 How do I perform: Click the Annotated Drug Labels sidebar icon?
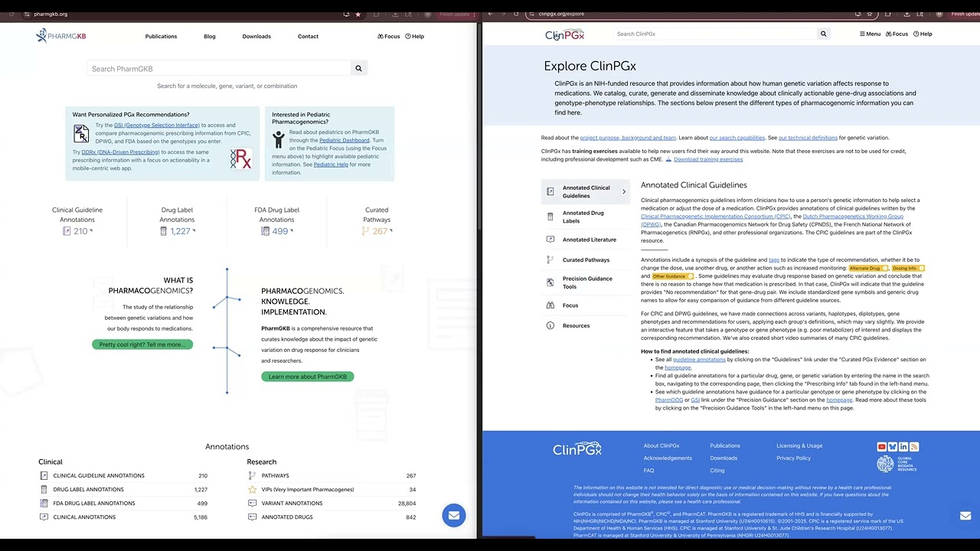(550, 217)
